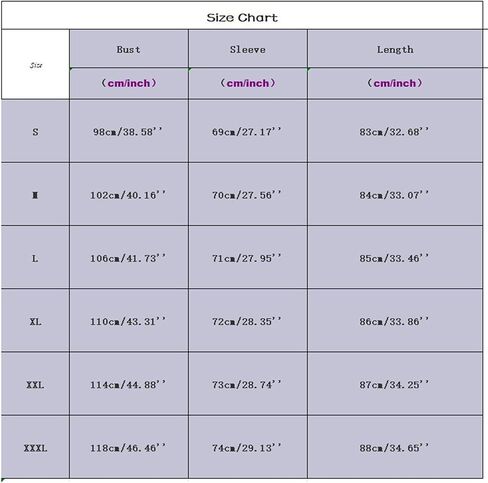The width and height of the screenshot is (488, 483).
Task: Click the 85cm/33.46'' length cell
Action: pos(395,257)
